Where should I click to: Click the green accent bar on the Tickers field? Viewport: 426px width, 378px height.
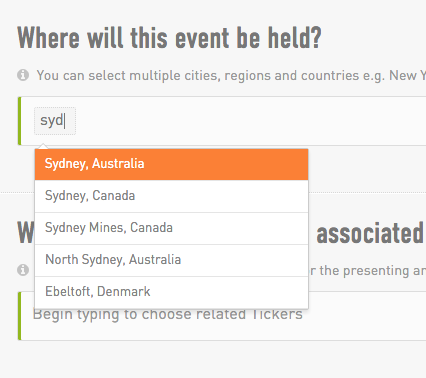(x=19, y=316)
